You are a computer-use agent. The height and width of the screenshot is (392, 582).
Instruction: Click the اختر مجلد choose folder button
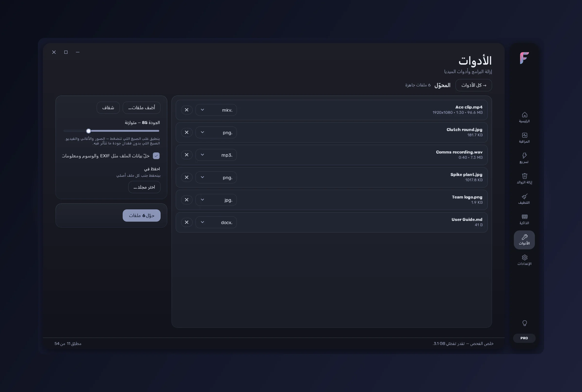(144, 187)
